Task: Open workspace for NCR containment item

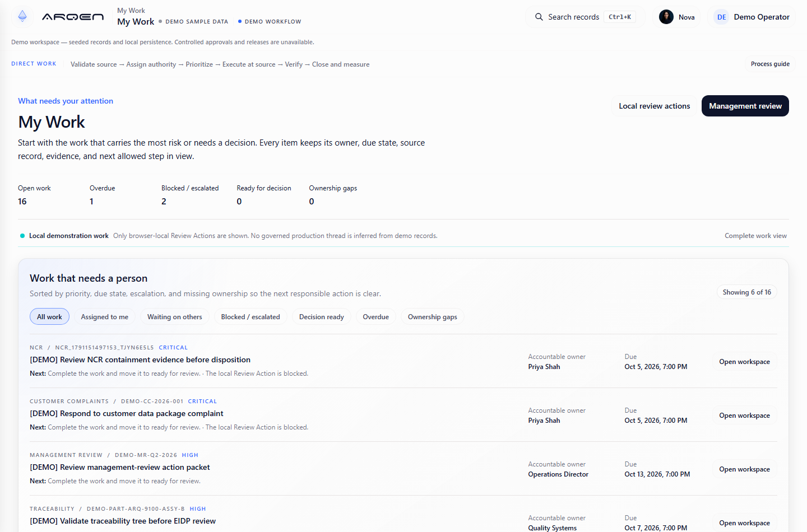Action: coord(744,362)
